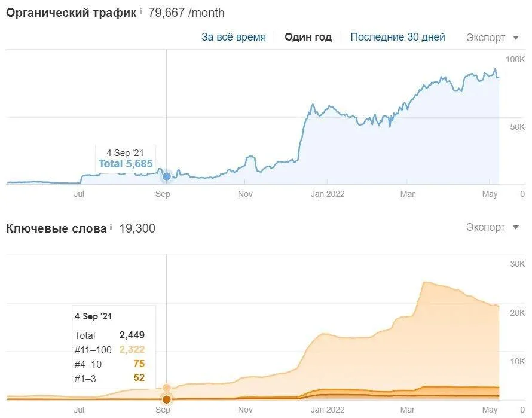Click Mar label on traffic chart axis
Image resolution: width=532 pixels, height=418 pixels.
(408, 194)
